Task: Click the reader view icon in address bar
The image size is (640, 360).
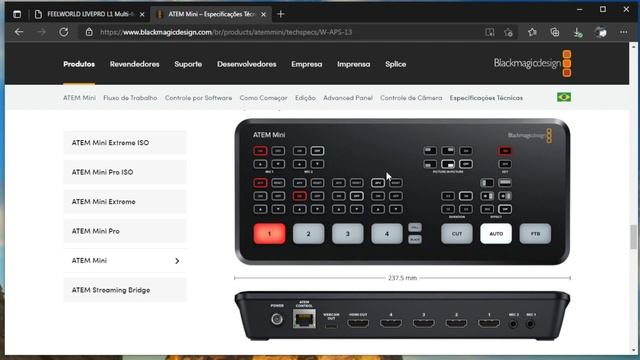Action: point(489,32)
